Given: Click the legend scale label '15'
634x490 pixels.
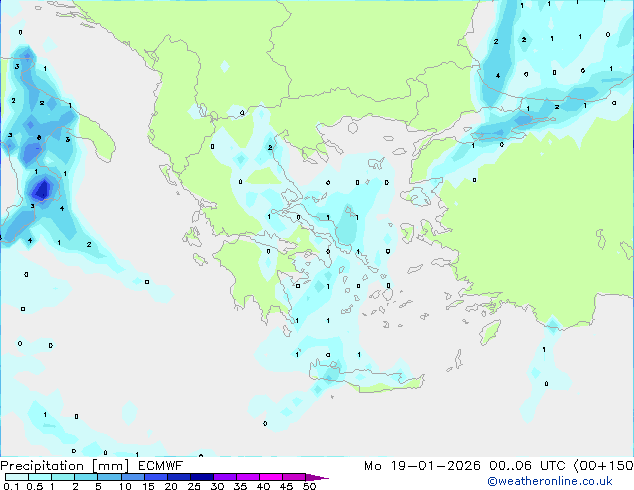Looking at the screenshot, I should click(x=148, y=486).
